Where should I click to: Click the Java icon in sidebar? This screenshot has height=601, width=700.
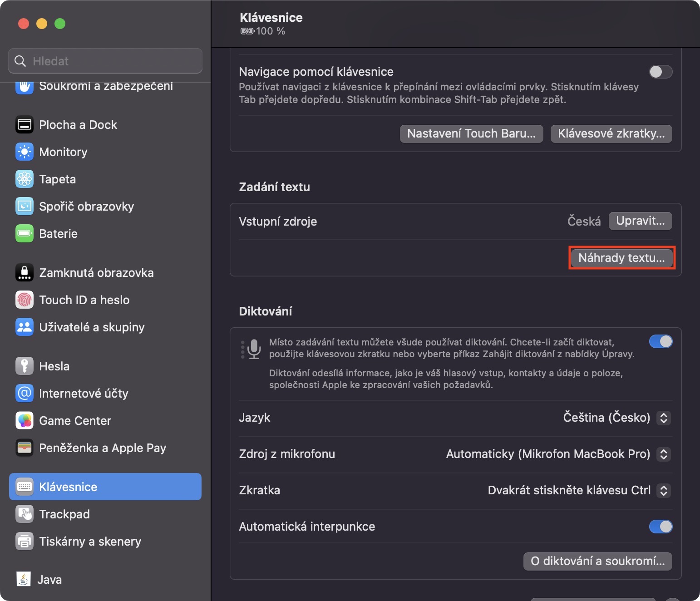(24, 580)
